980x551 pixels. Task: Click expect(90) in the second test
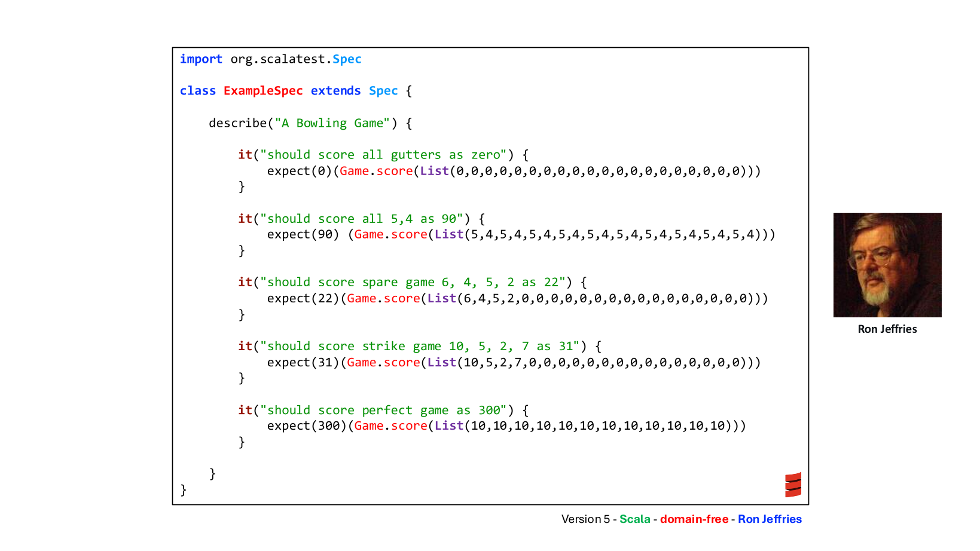tap(303, 234)
